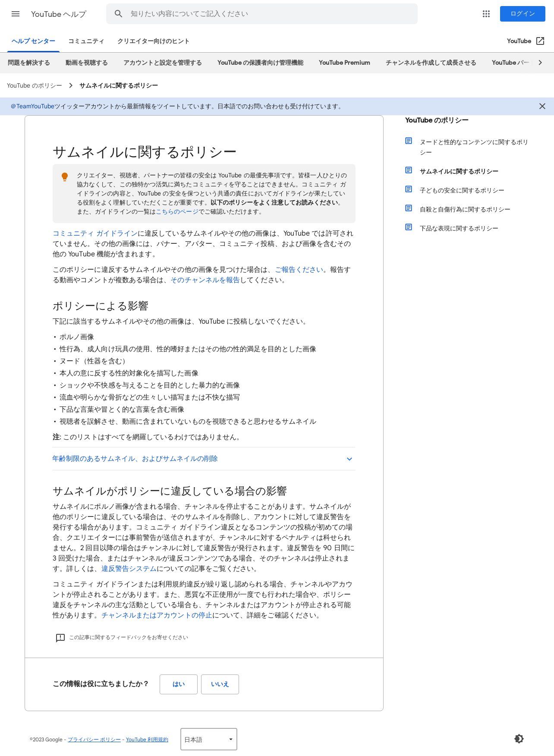Switch to ヘルプセンター tab
Image resolution: width=554 pixels, height=756 pixels.
33,41
